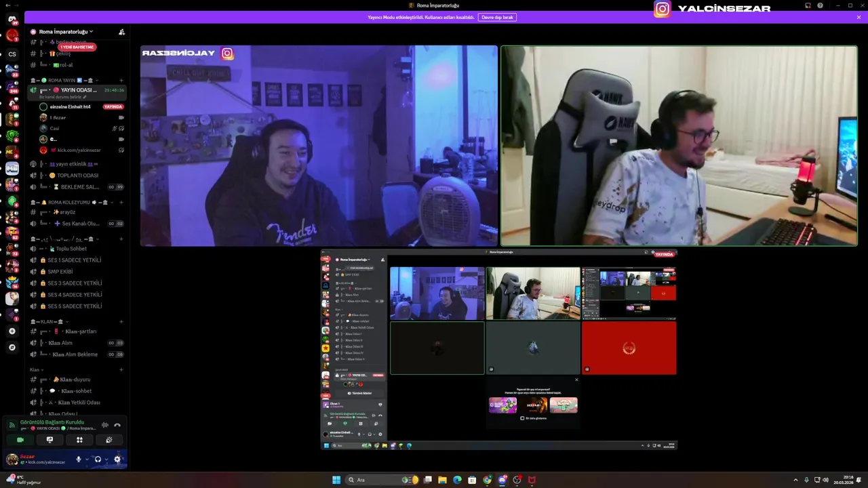Select user kick.com/yalcinsezar in the voice channel
The height and width of the screenshot is (488, 868).
(x=81, y=150)
